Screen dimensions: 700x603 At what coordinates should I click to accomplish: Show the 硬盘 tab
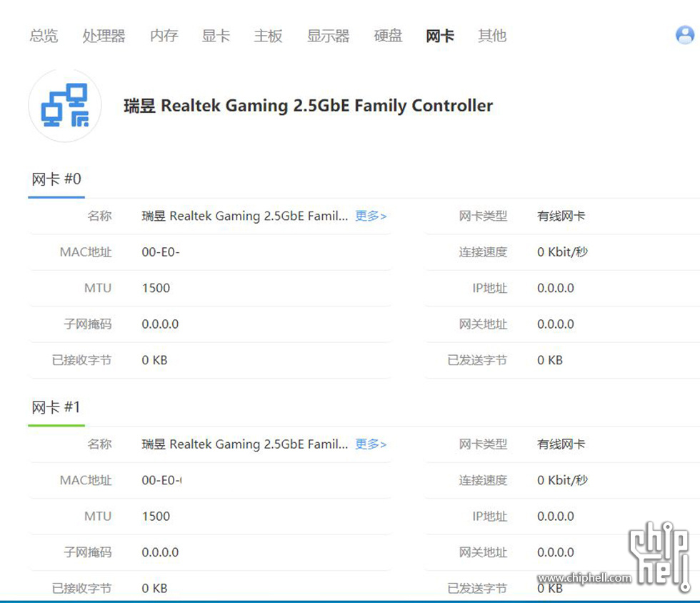[x=389, y=36]
